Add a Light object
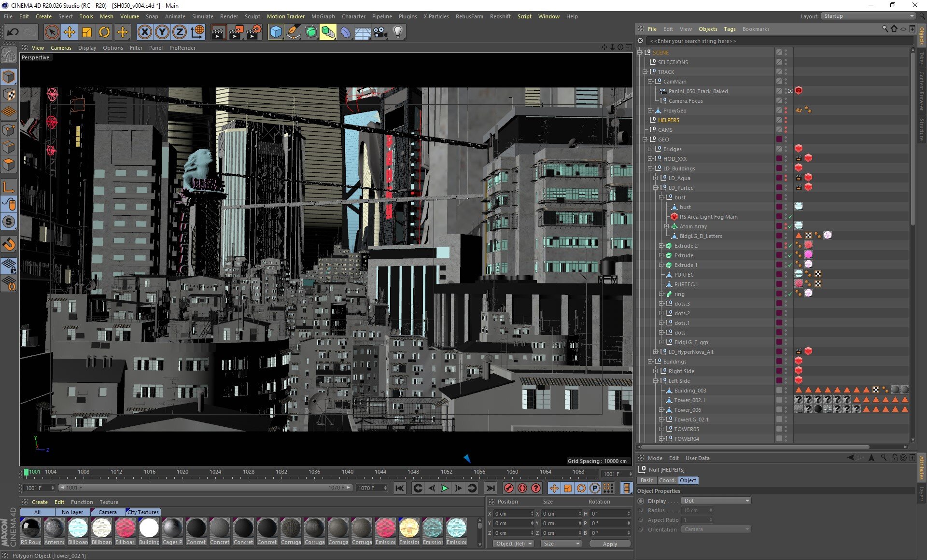 (398, 32)
